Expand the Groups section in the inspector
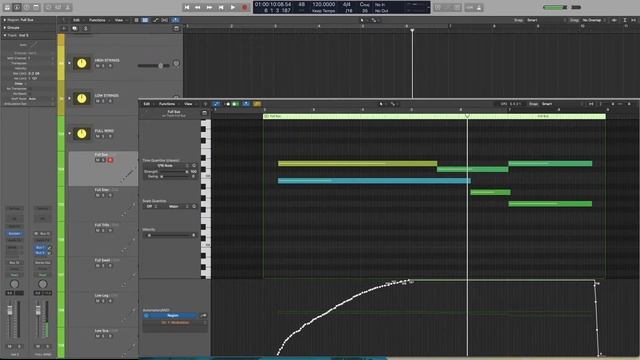Viewport: 640px width, 360px height. click(4, 27)
